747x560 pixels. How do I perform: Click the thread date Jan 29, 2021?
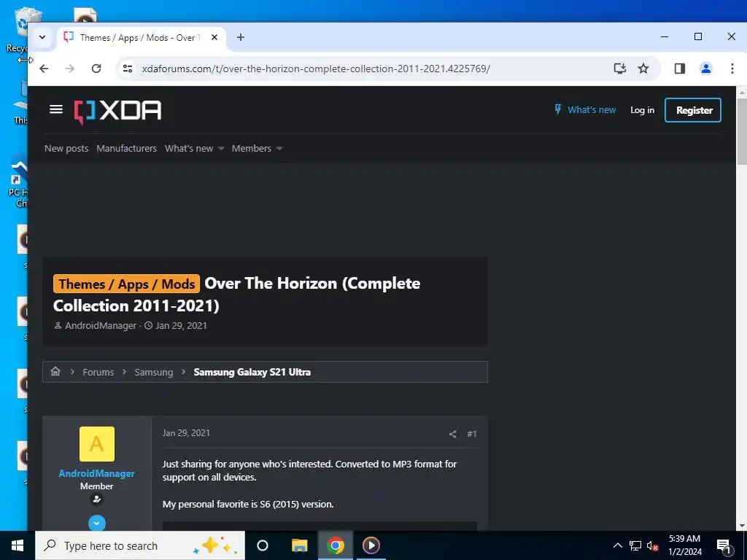tap(181, 326)
